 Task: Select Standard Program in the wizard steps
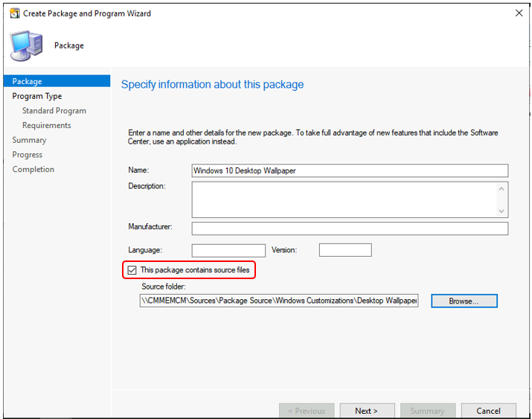pos(54,111)
